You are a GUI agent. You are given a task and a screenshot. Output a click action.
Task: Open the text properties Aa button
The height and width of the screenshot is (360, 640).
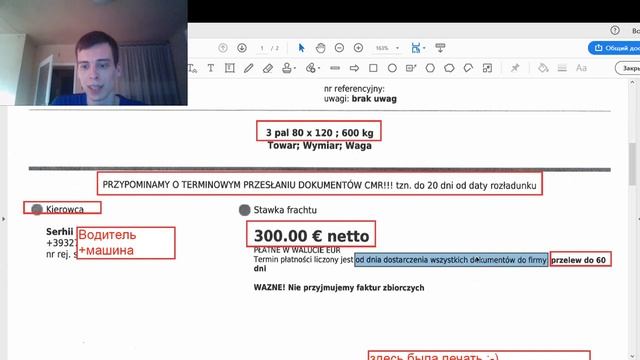(581, 68)
